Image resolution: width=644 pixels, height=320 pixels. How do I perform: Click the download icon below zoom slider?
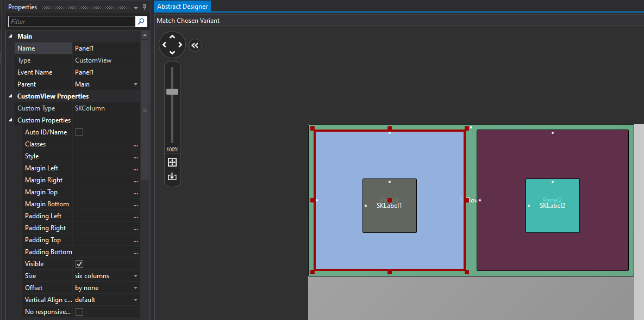click(172, 176)
